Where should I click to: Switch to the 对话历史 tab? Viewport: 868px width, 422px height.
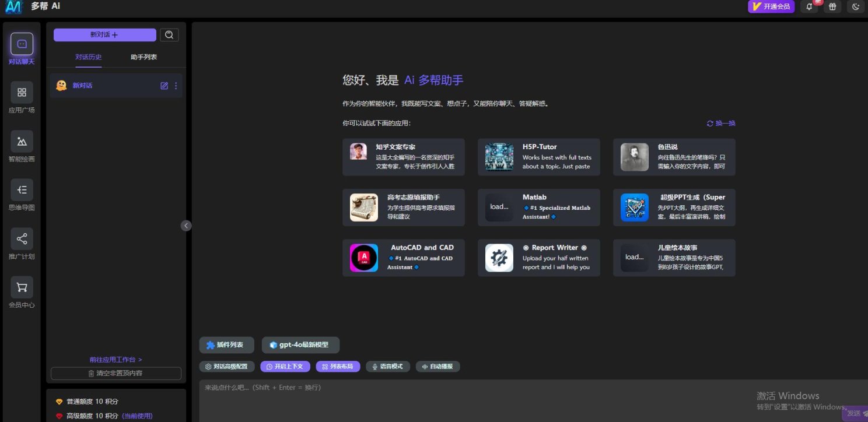pyautogui.click(x=89, y=57)
